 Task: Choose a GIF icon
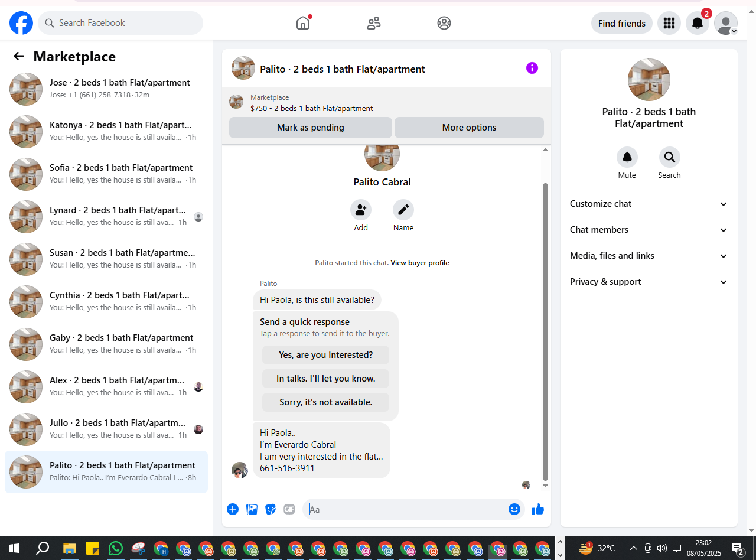289,509
